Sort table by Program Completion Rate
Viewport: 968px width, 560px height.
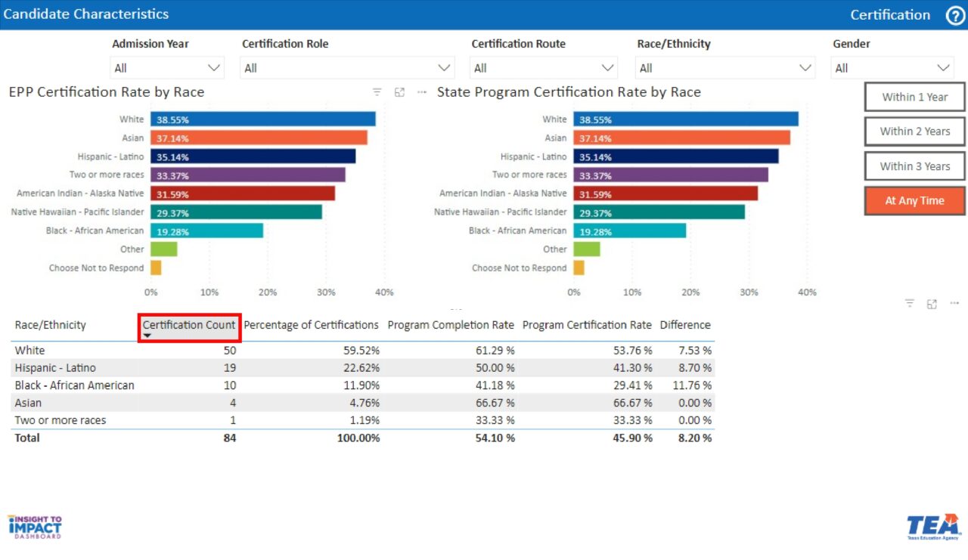click(x=451, y=325)
